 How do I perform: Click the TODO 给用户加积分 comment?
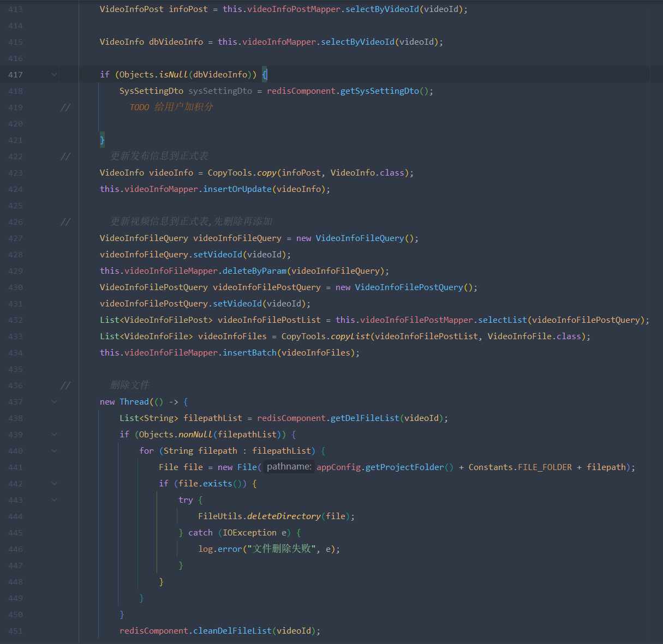[171, 107]
